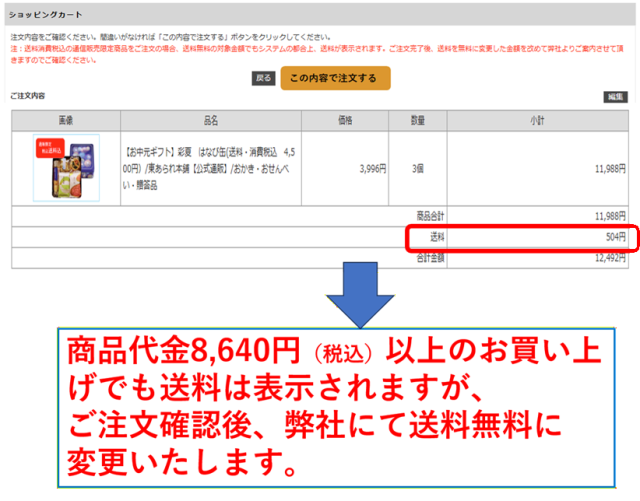Click the 価格 column header
640x501 pixels.
point(345,120)
